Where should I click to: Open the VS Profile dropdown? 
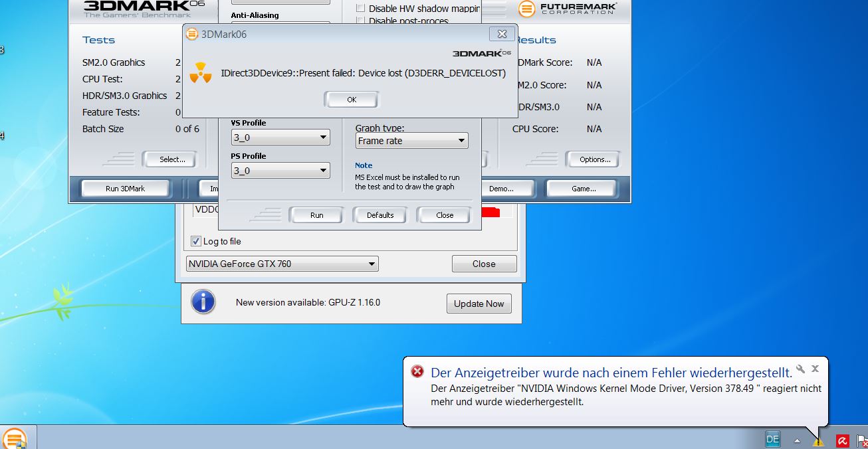click(x=280, y=137)
